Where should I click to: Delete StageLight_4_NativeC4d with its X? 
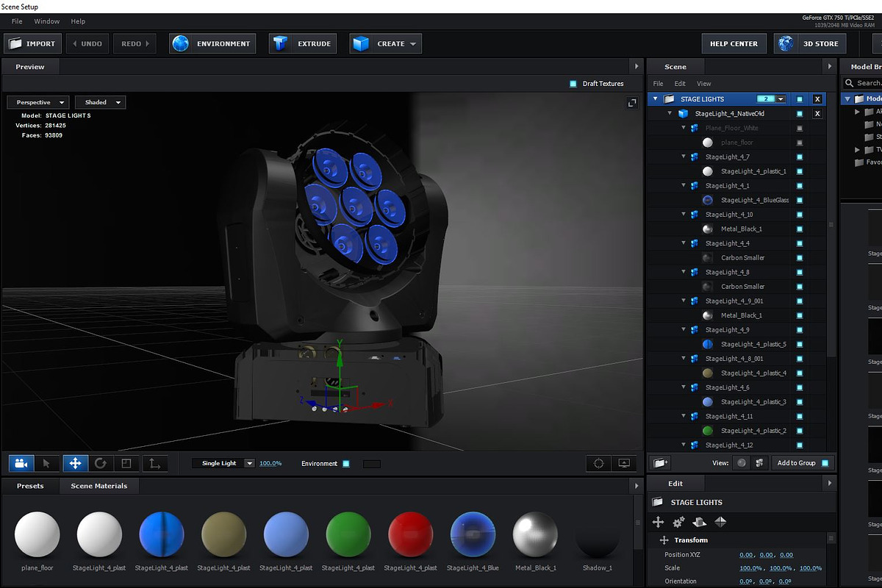[x=817, y=114]
